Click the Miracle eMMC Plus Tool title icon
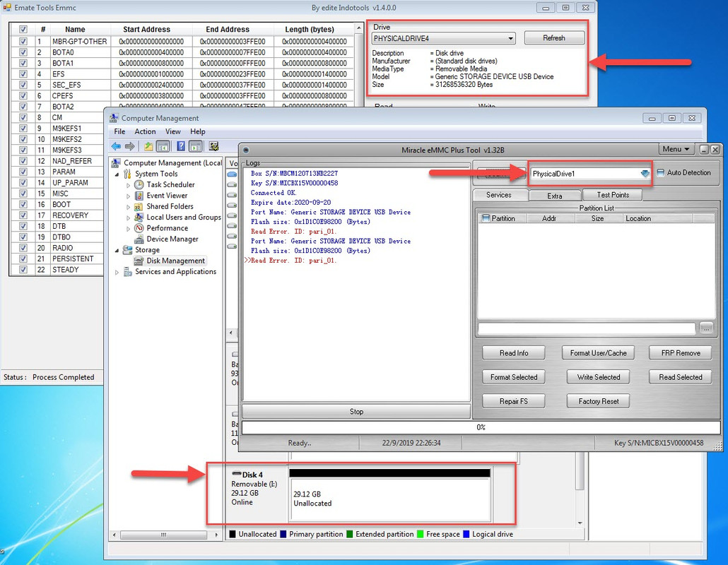Viewport: 728px width, 565px height. tap(246, 150)
